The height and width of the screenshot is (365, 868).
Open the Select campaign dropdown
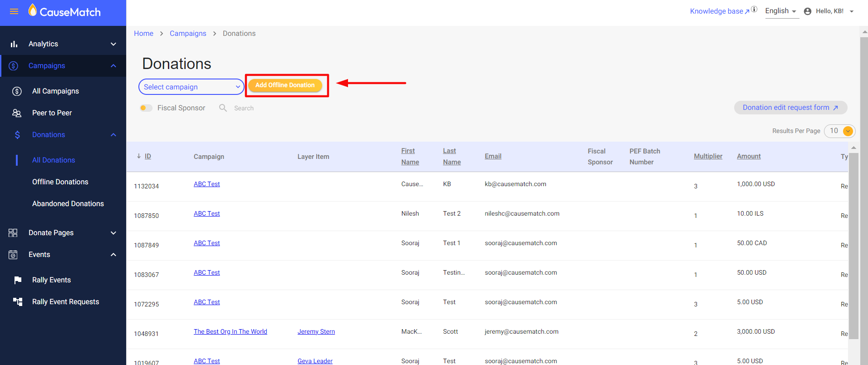[x=191, y=87]
